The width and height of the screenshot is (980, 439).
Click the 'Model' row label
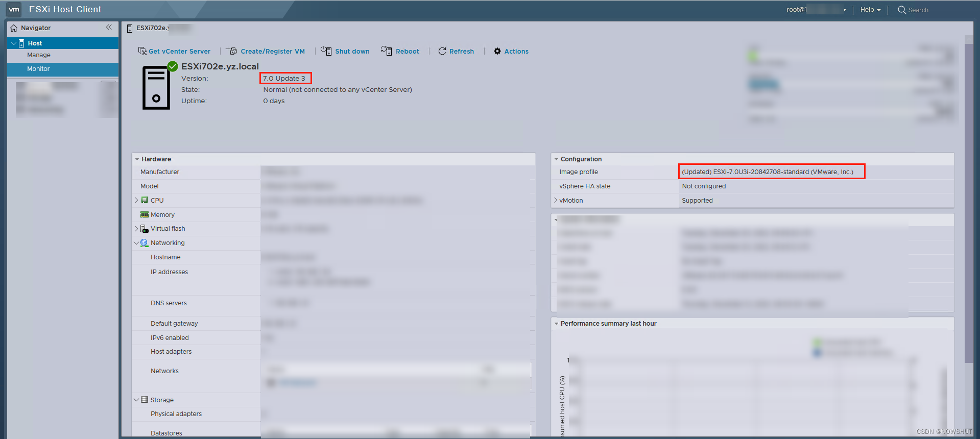click(150, 186)
